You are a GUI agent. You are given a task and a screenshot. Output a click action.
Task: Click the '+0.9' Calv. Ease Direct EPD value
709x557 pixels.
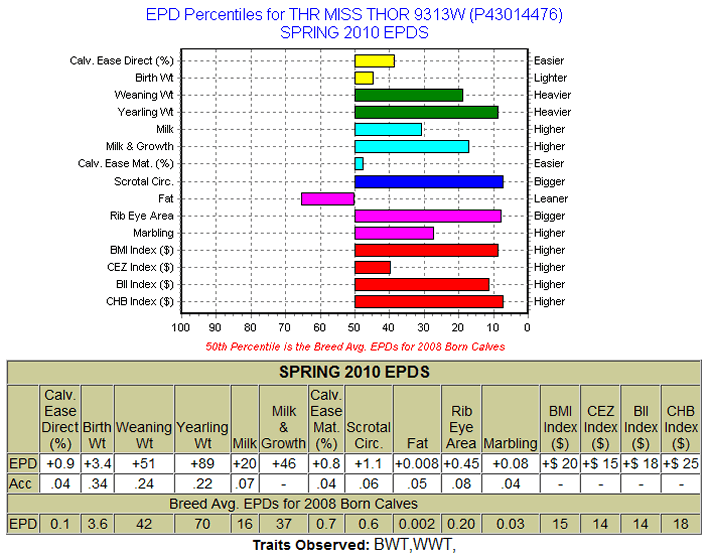pyautogui.click(x=60, y=464)
